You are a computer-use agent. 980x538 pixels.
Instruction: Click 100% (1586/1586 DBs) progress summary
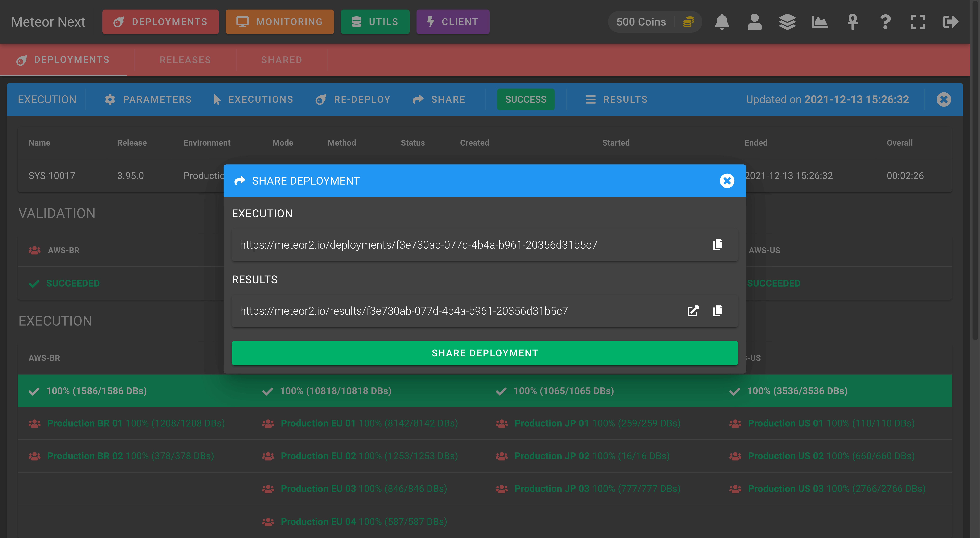(96, 391)
